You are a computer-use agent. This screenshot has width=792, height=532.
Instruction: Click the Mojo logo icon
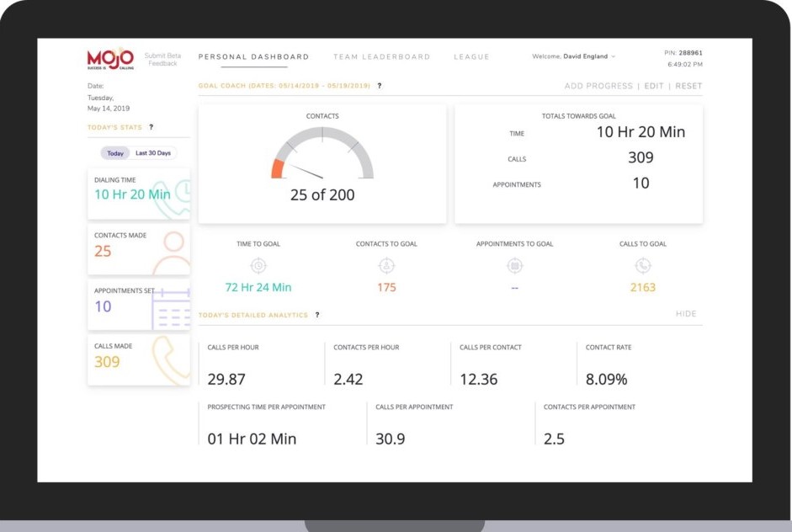click(110, 59)
